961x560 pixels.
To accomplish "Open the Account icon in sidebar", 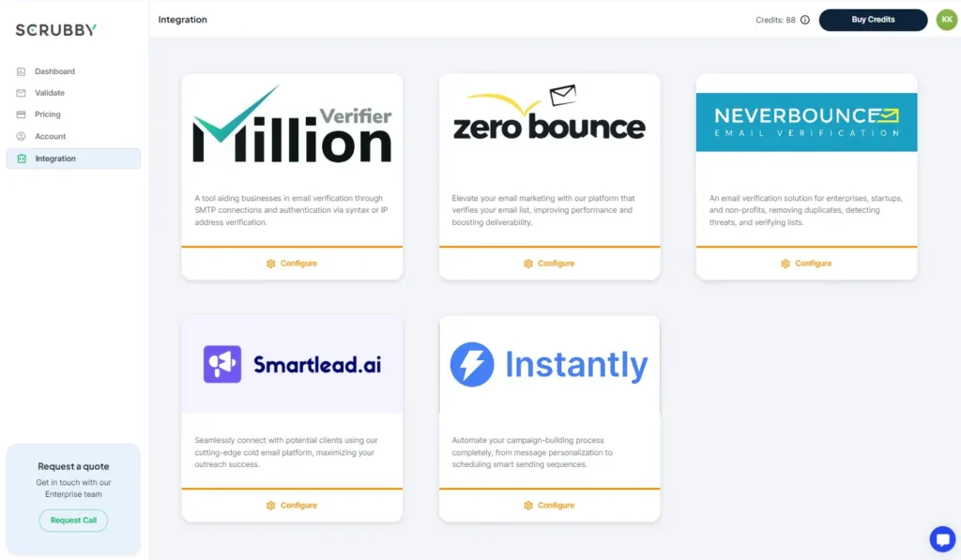I will pyautogui.click(x=21, y=136).
